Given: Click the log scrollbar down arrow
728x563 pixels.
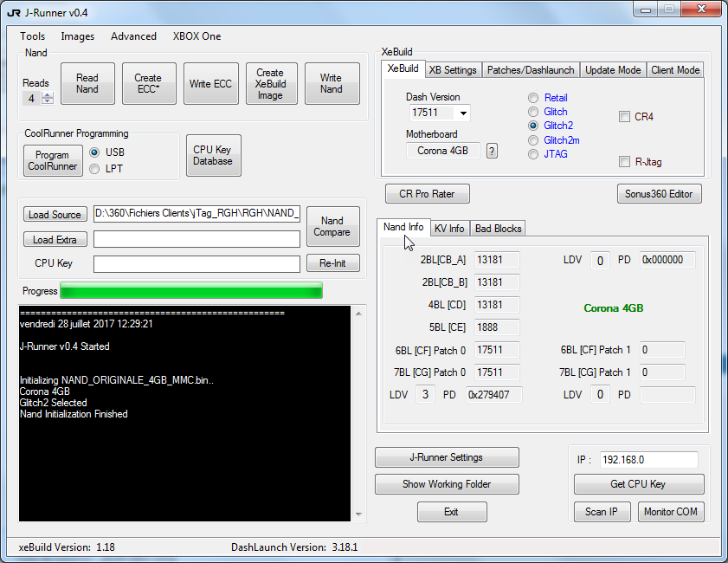Looking at the screenshot, I should coord(358,514).
